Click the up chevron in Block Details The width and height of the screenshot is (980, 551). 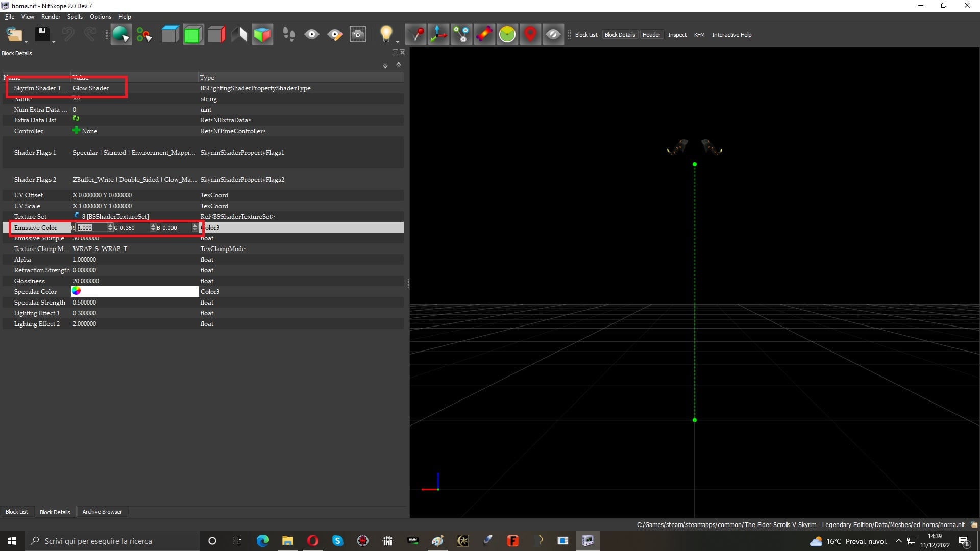399,65
